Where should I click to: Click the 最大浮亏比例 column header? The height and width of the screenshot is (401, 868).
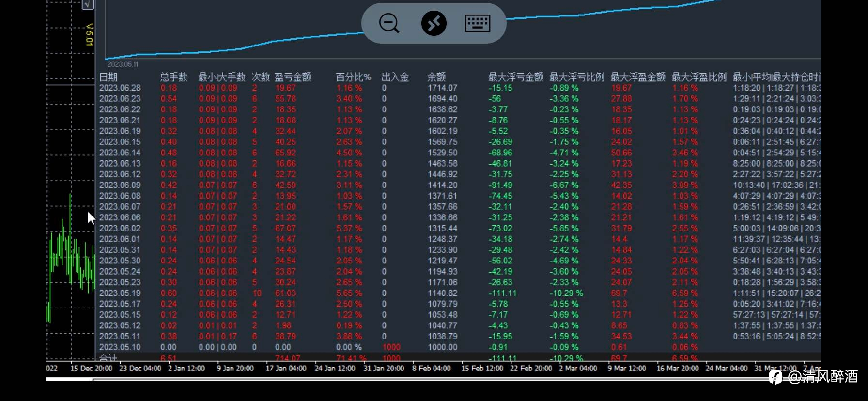click(x=577, y=77)
